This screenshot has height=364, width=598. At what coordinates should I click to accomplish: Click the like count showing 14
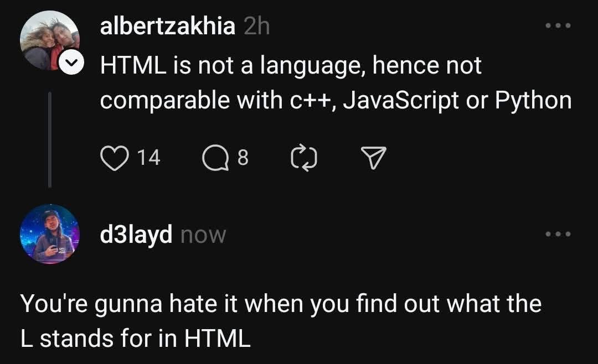click(148, 158)
